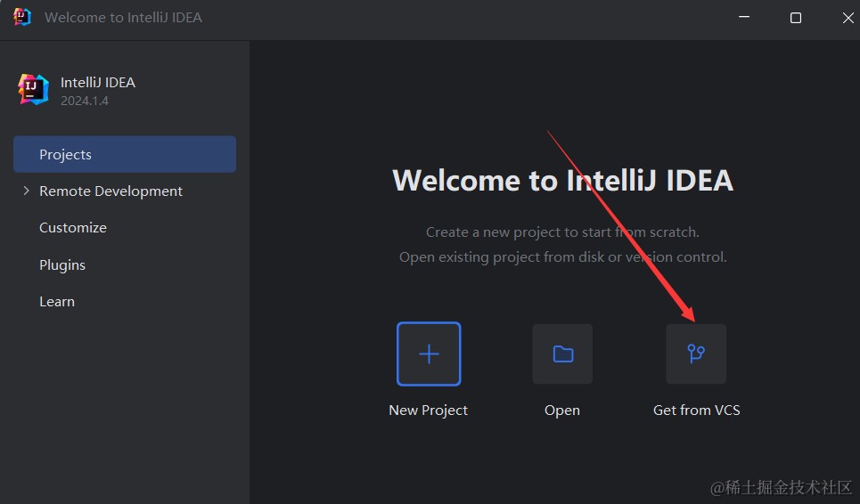
Task: Switch to the Customize tab
Action: pos(73,228)
